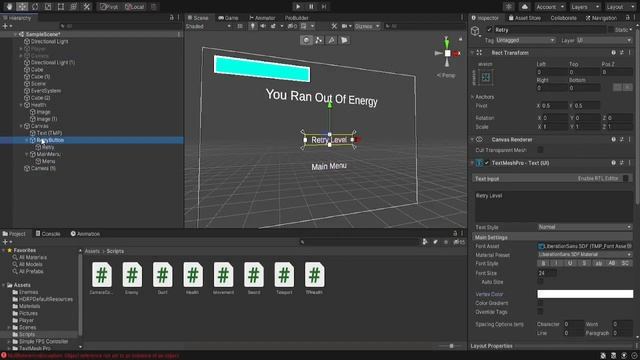The width and height of the screenshot is (640, 360).
Task: Select the Rect tool
Action: click(x=61, y=7)
